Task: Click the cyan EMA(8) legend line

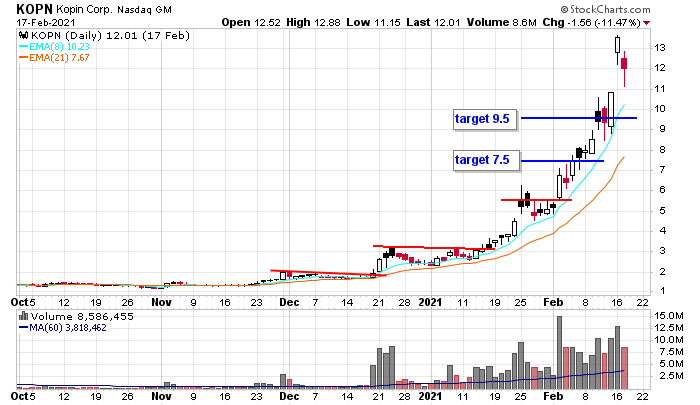Action: [24, 46]
